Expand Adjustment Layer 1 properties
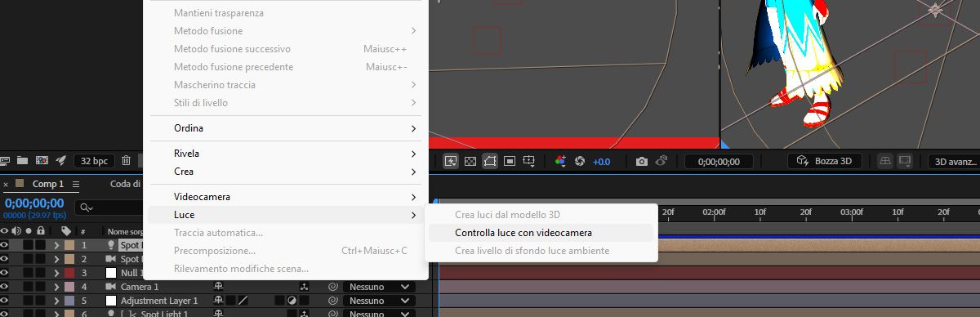Image resolution: width=980 pixels, height=317 pixels. click(x=56, y=301)
